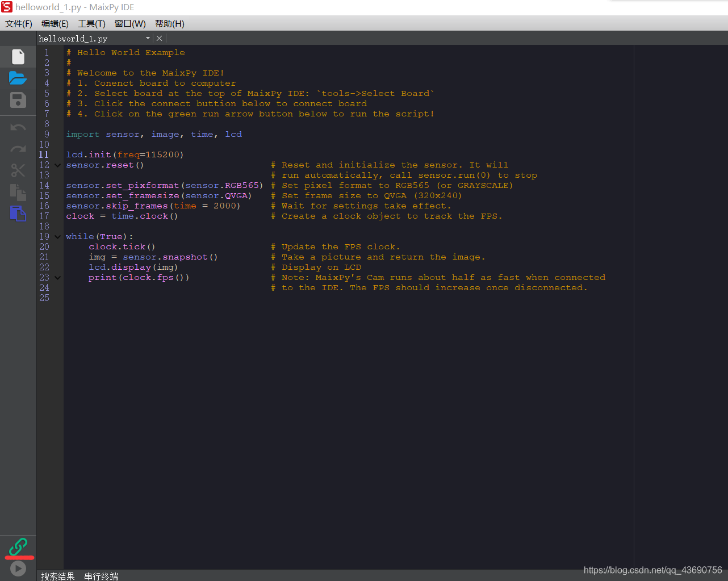Click the 'Display on LCD' comment
728x581 pixels.
[x=321, y=267]
